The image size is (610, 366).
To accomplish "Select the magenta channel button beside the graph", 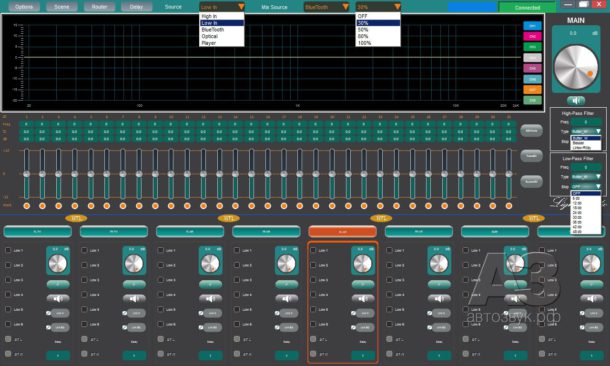I will [x=532, y=36].
